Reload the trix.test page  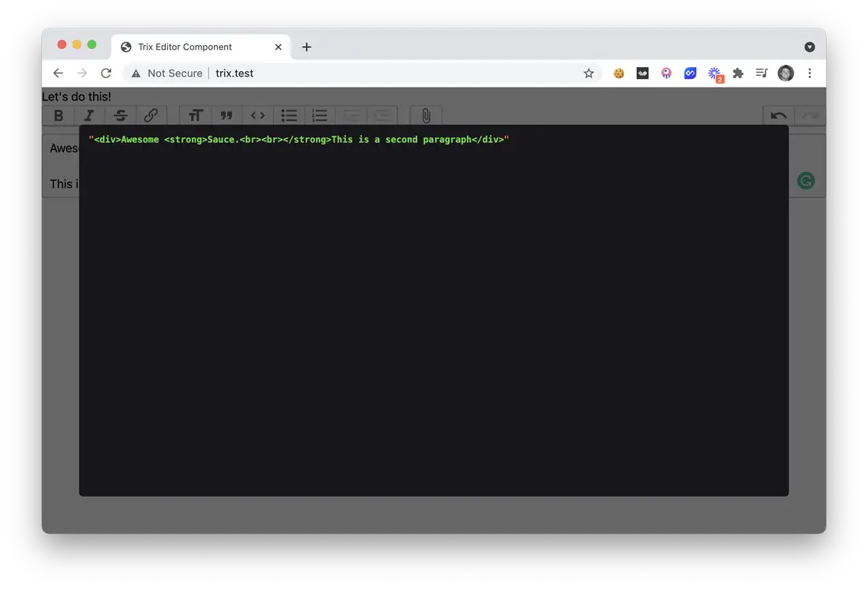click(x=107, y=73)
